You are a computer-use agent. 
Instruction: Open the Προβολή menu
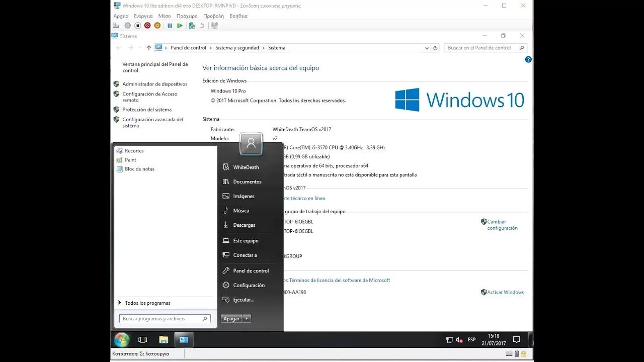point(213,16)
